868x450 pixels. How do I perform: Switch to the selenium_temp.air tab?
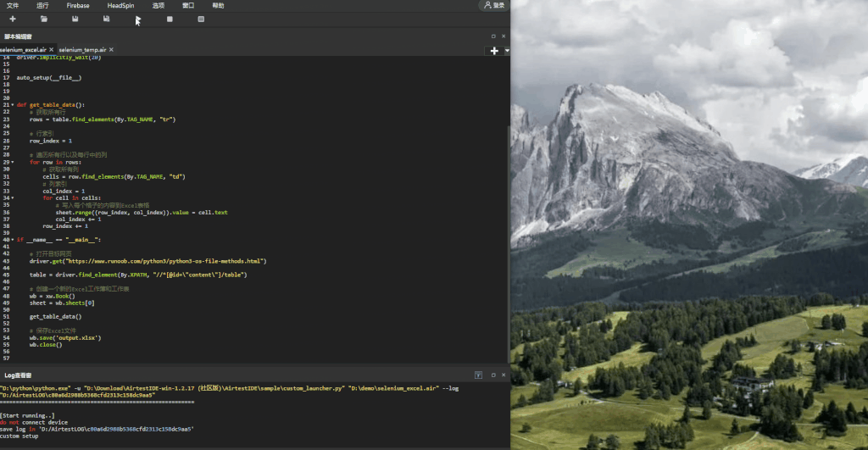[82, 50]
